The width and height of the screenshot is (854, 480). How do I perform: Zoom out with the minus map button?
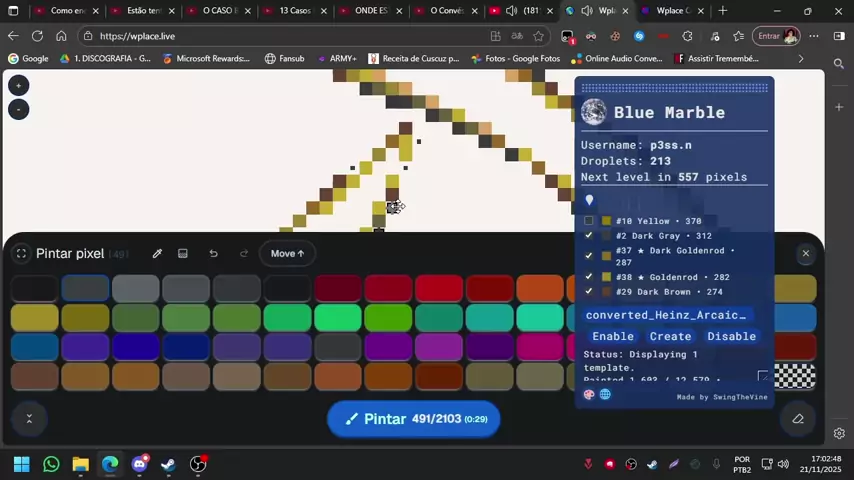[18, 109]
